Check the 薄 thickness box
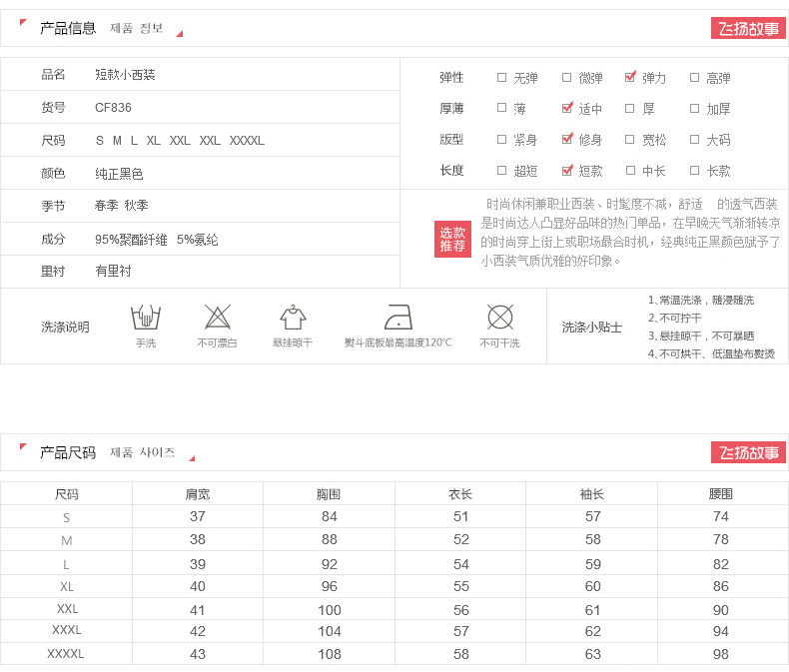 point(501,108)
